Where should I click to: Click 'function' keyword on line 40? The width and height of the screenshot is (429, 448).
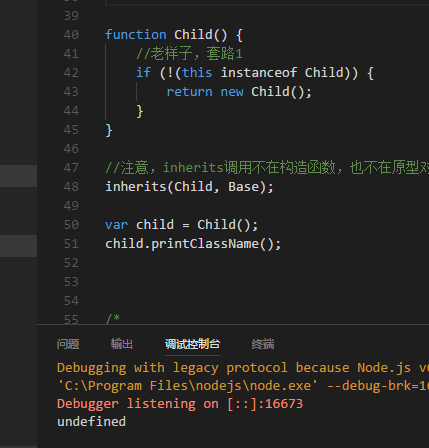tap(136, 35)
